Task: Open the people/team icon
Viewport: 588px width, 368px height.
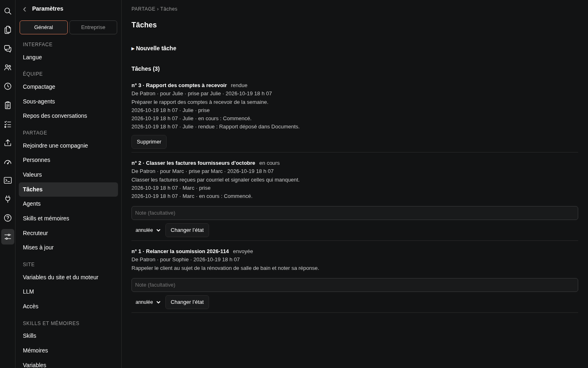Action: pos(8,67)
